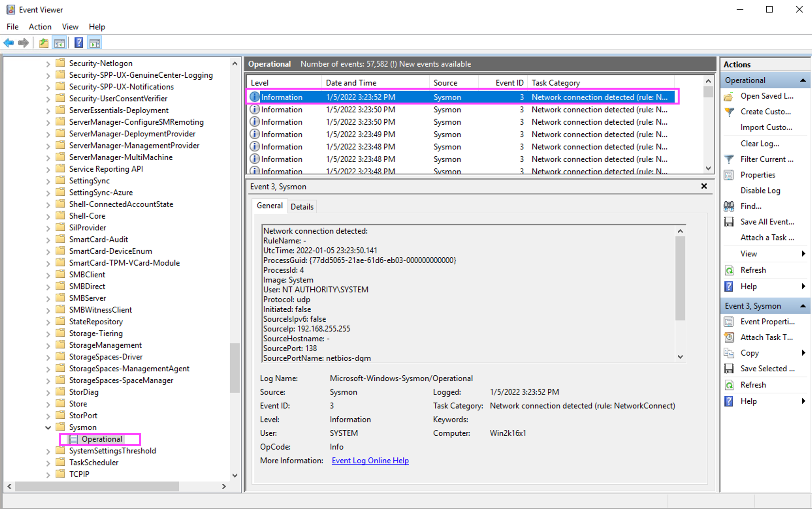Open the View submenu arrow in Actions

click(803, 254)
